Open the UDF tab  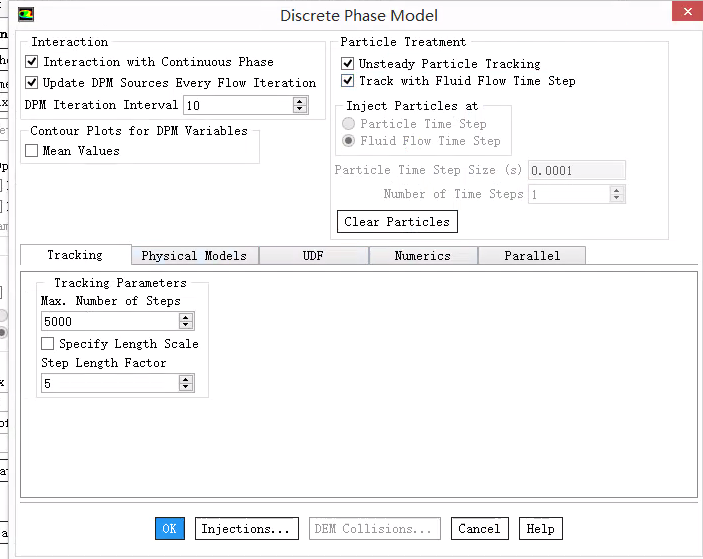point(313,256)
